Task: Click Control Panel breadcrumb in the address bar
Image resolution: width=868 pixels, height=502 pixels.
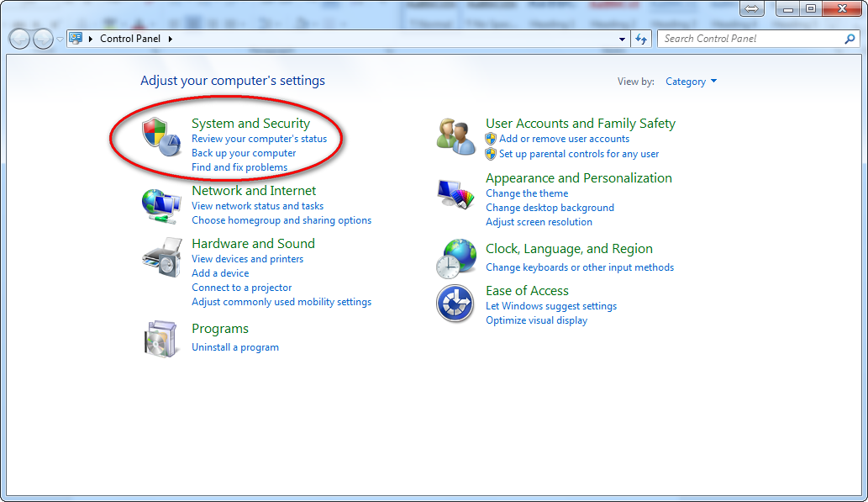Action: pos(130,39)
